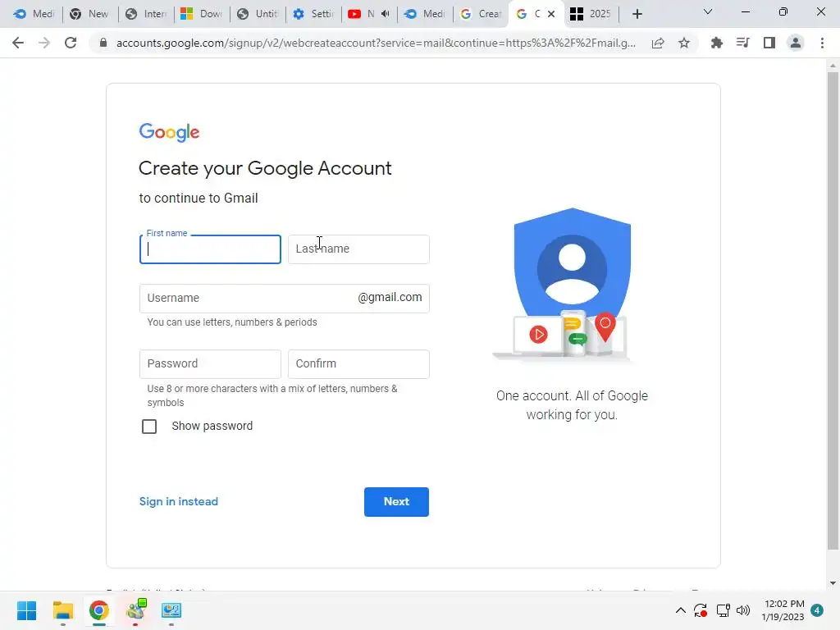Bookmark this page with the star icon
The height and width of the screenshot is (630, 840).
[684, 43]
